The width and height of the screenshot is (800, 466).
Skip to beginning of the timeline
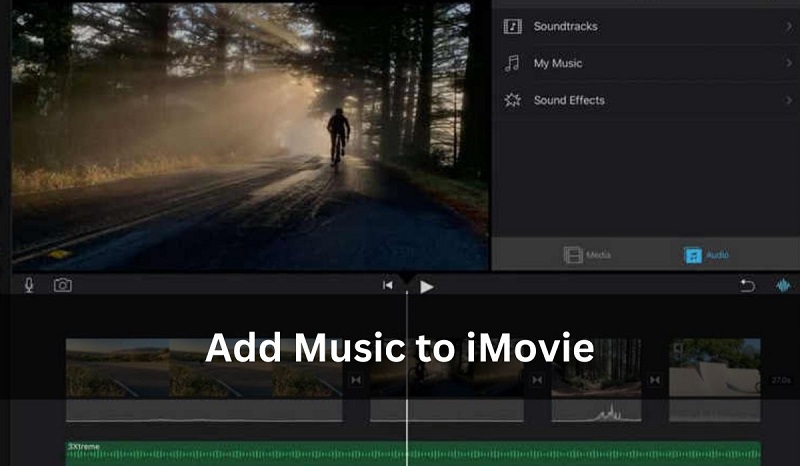coord(388,286)
